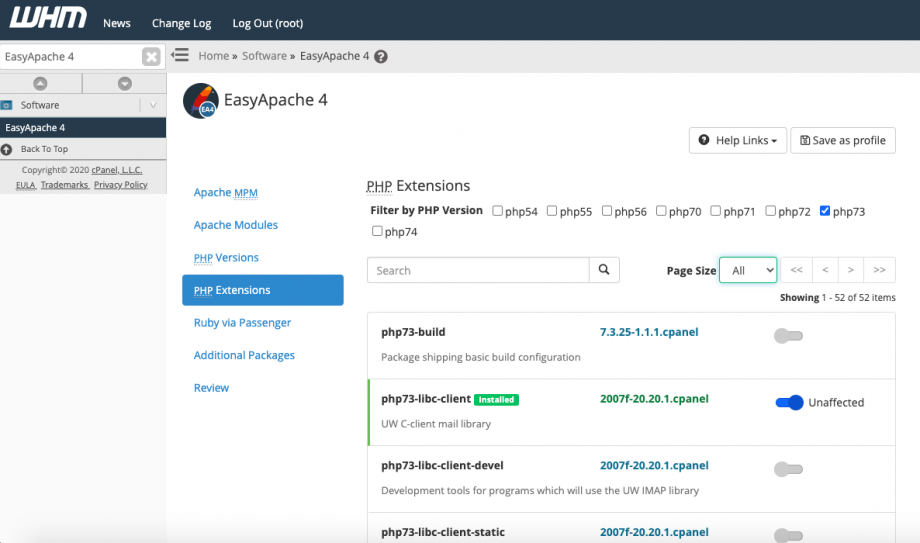Click in the extensions Search field
The width and height of the screenshot is (920, 543).
[x=477, y=270]
